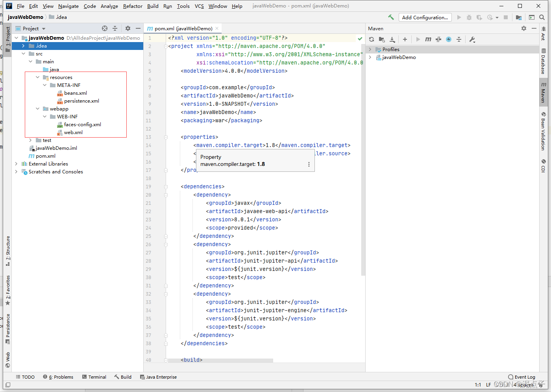Click the Run Anything icon in top toolbar
Screen dimensions: 551x392
[x=532, y=17]
